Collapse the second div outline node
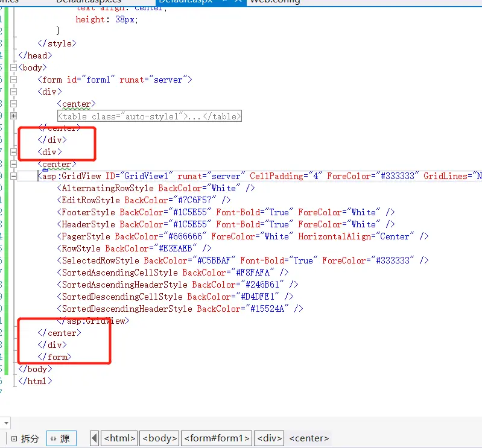The image size is (482, 448). click(13, 152)
